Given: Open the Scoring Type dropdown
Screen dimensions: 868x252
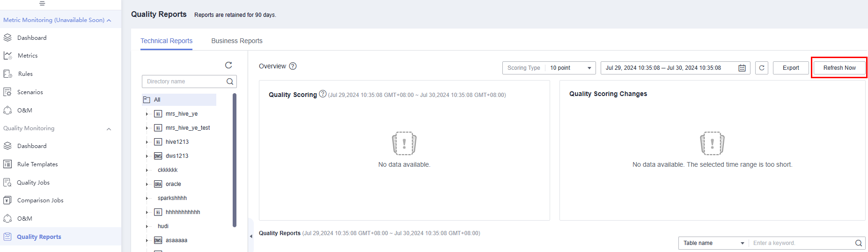Looking at the screenshot, I should tap(549, 68).
